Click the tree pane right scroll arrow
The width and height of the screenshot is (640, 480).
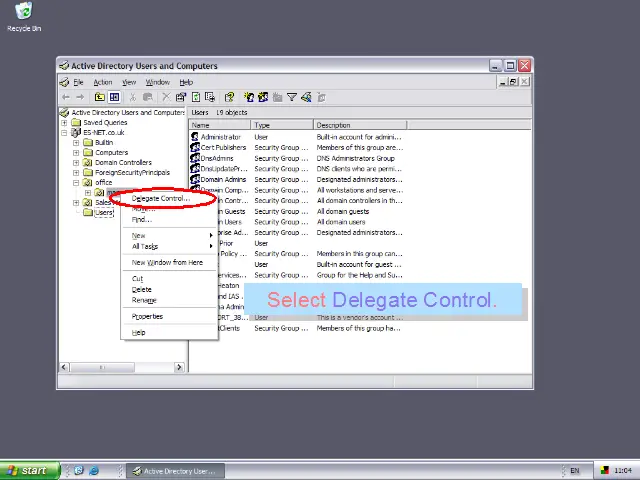pyautogui.click(x=179, y=367)
